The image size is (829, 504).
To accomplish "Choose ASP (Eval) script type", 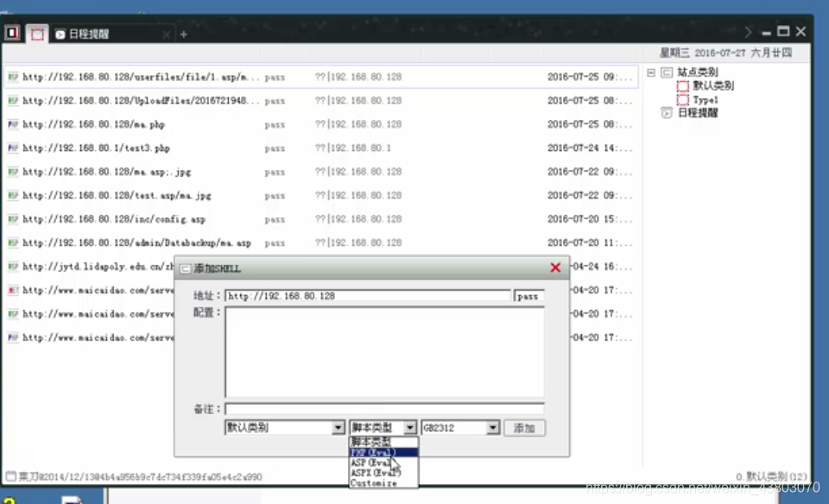I will tap(383, 463).
